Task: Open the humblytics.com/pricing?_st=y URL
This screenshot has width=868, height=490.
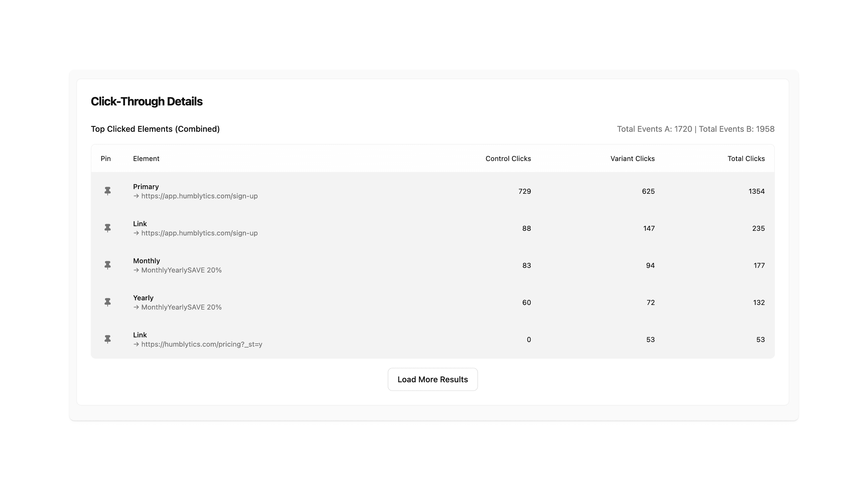Action: [x=201, y=344]
